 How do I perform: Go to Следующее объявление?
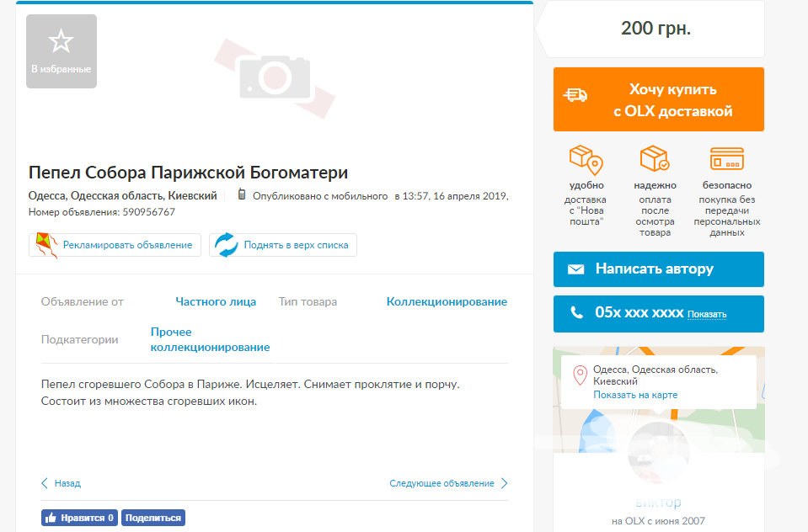click(441, 483)
